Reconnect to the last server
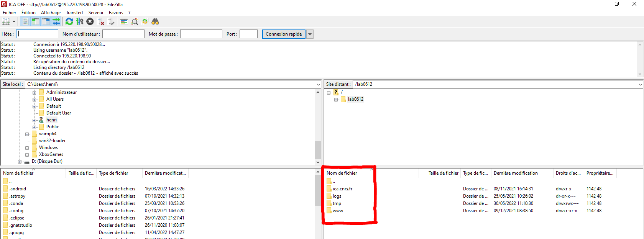 pos(111,21)
